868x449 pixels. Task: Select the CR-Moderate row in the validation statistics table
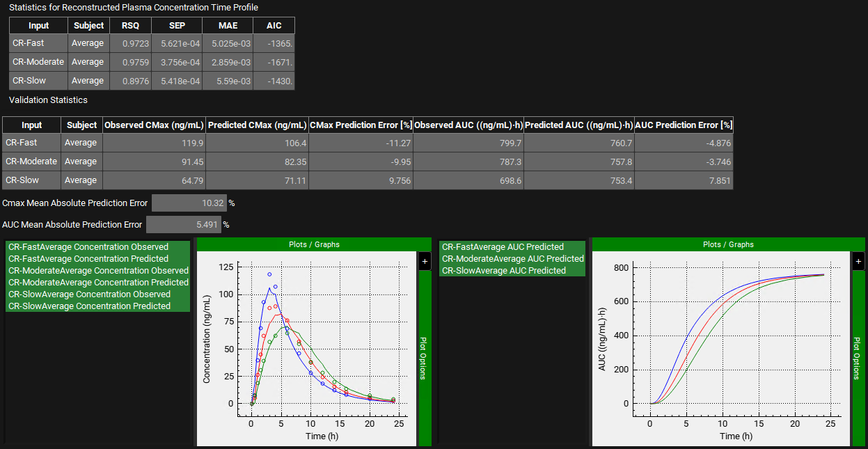(x=31, y=162)
